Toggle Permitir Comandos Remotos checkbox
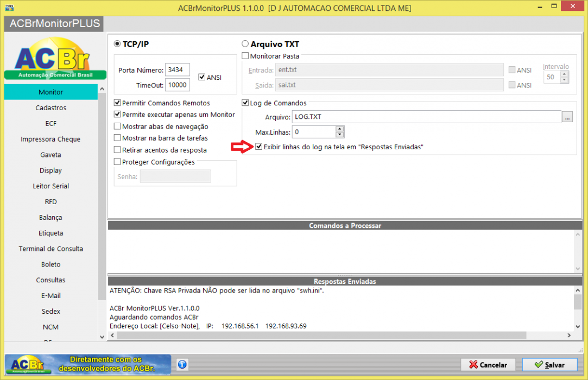Image resolution: width=588 pixels, height=380 pixels. coord(117,103)
